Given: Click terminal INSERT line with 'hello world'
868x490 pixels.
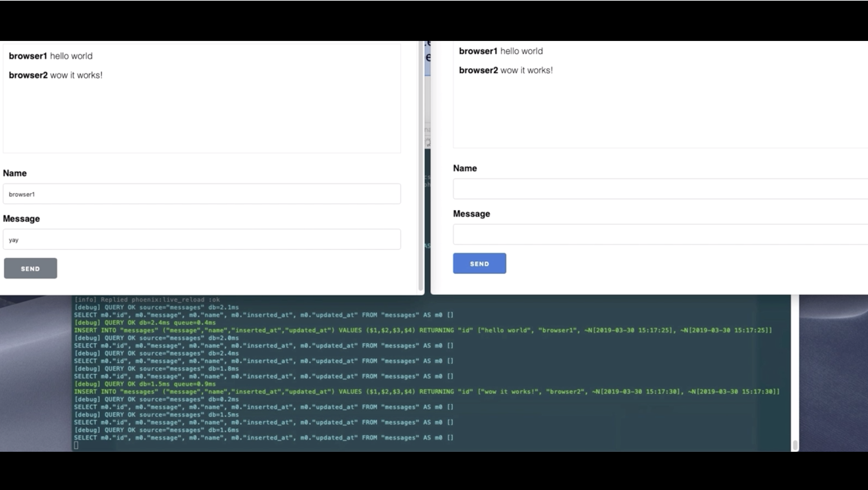Looking at the screenshot, I should 423,330.
